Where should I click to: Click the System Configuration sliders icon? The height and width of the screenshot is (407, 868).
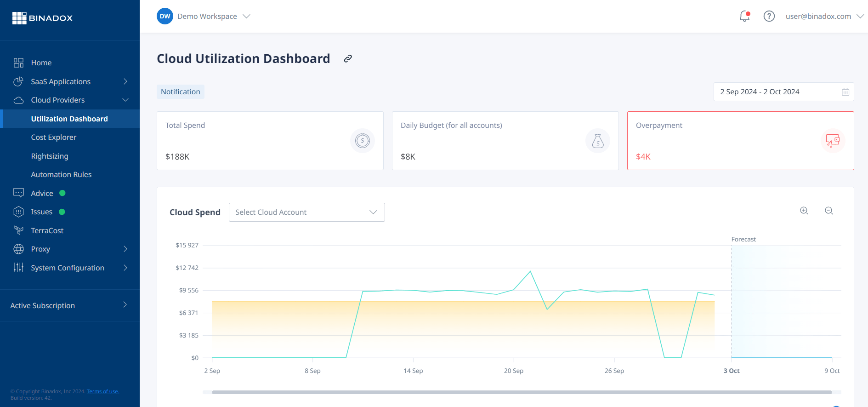click(18, 268)
